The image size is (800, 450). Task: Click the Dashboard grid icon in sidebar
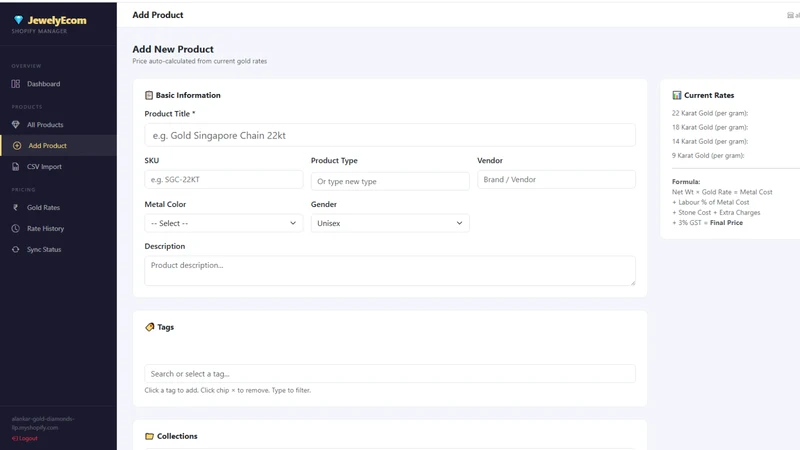point(16,84)
